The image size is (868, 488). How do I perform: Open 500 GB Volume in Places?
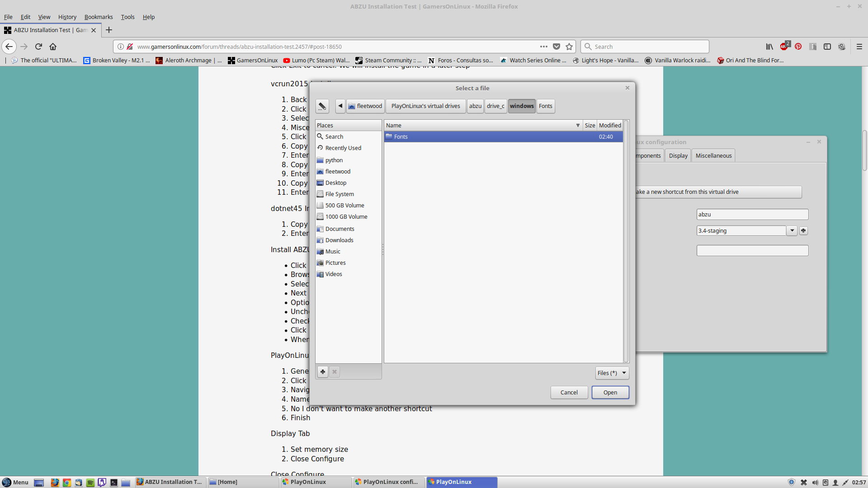coord(348,205)
